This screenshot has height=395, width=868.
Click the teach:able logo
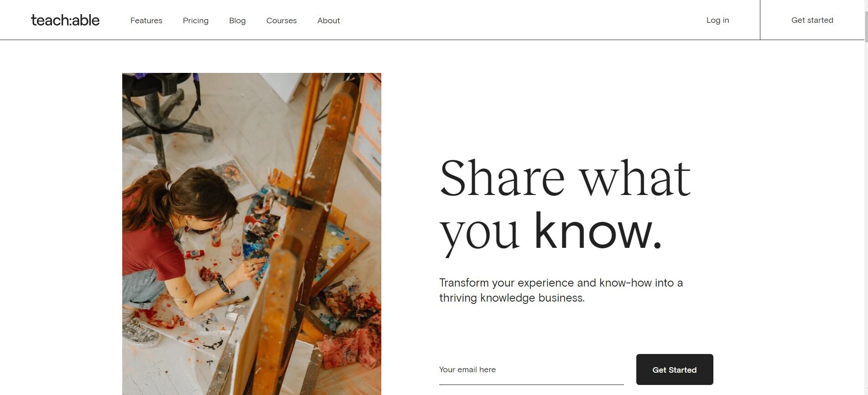coord(65,20)
